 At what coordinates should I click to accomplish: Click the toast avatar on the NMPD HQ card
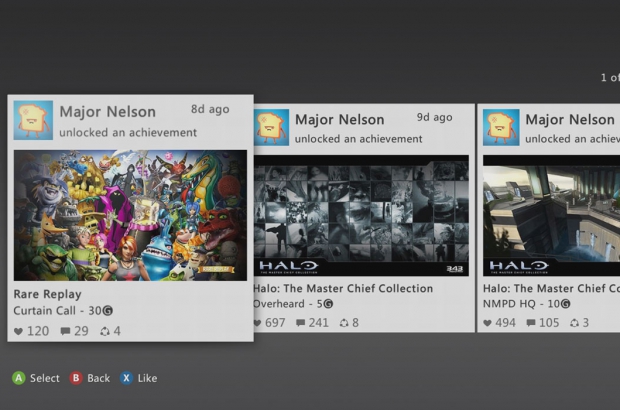tap(500, 127)
